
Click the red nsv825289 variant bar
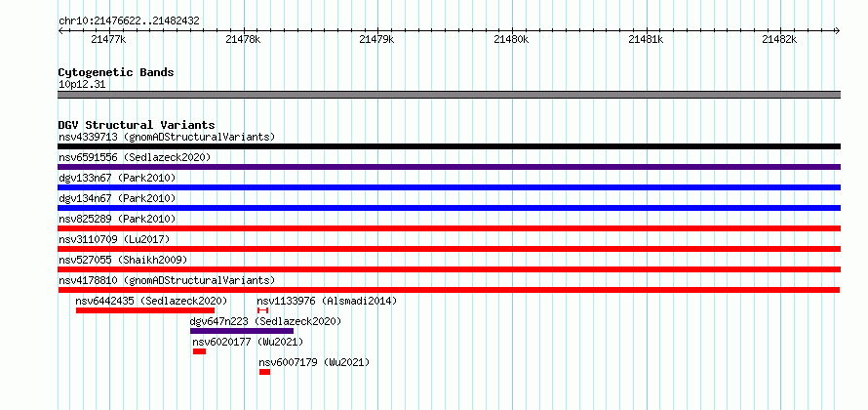(x=449, y=228)
